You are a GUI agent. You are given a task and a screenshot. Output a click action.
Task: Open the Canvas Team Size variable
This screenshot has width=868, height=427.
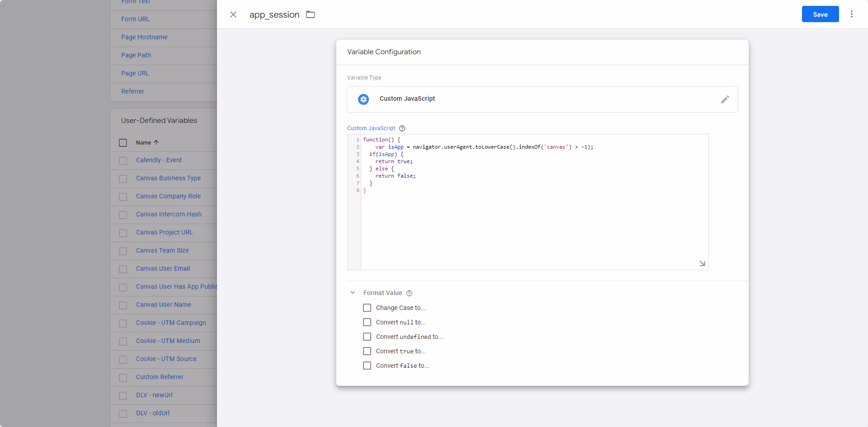click(x=162, y=250)
